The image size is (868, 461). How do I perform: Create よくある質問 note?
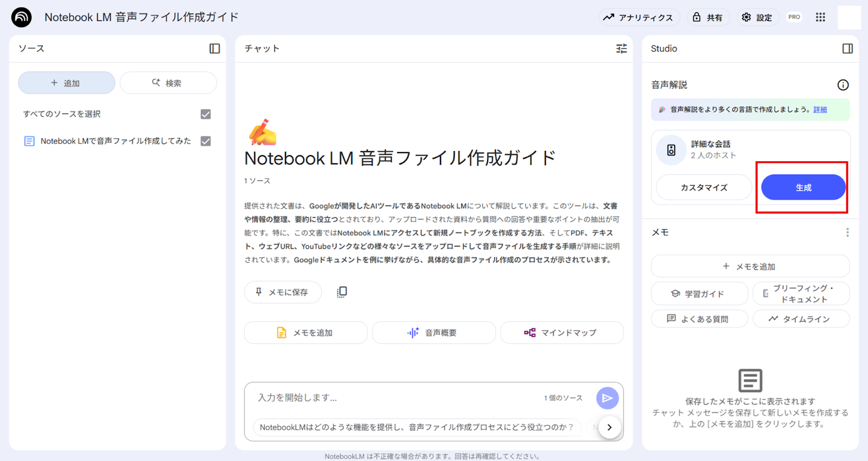click(x=700, y=319)
